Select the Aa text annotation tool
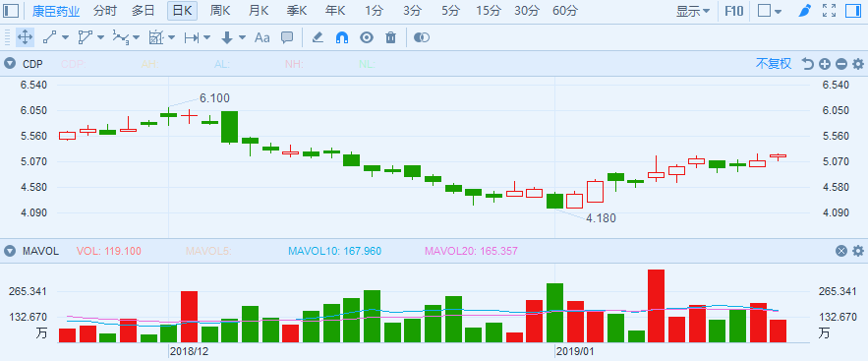The height and width of the screenshot is (361, 868). click(261, 37)
